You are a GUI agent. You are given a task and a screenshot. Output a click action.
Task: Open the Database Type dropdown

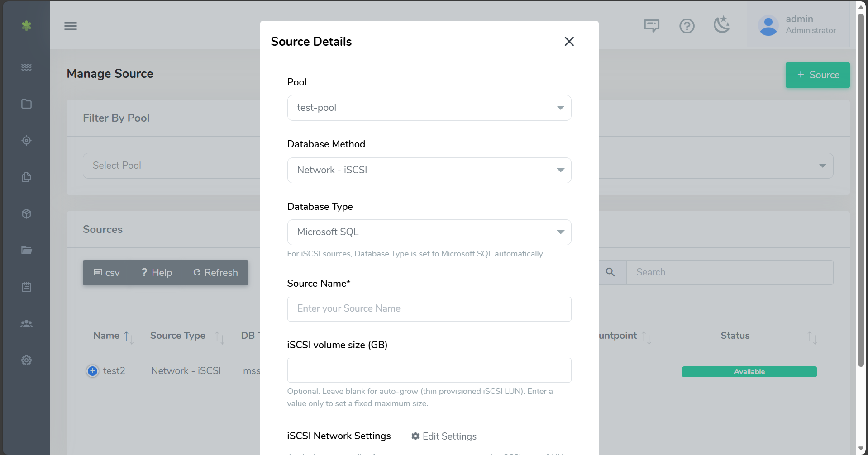(x=429, y=232)
